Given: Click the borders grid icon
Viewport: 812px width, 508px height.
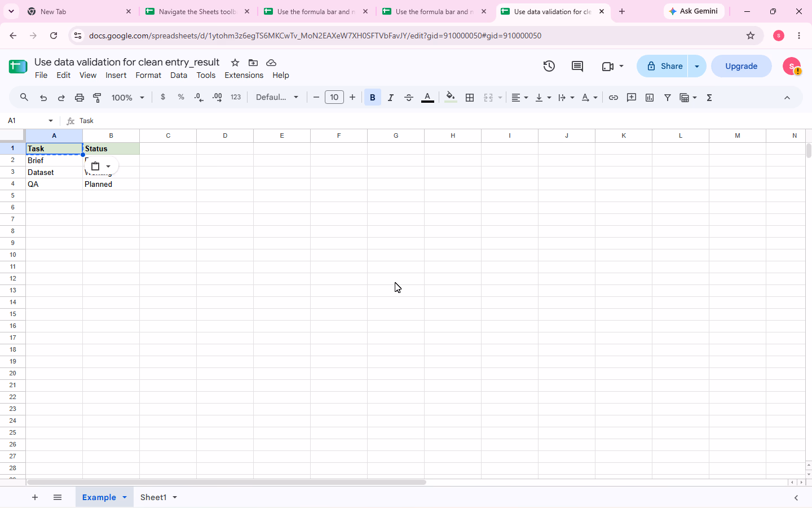Looking at the screenshot, I should (x=470, y=98).
